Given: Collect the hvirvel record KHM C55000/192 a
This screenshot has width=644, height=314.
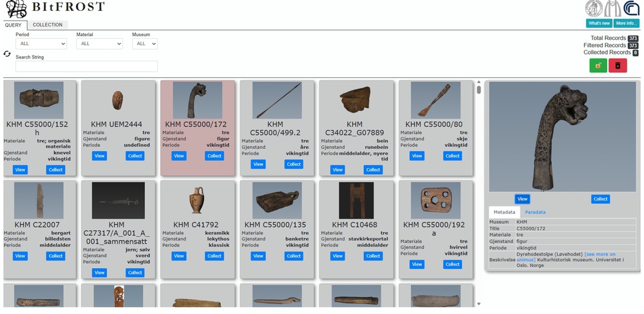Looking at the screenshot, I should click(x=453, y=265).
